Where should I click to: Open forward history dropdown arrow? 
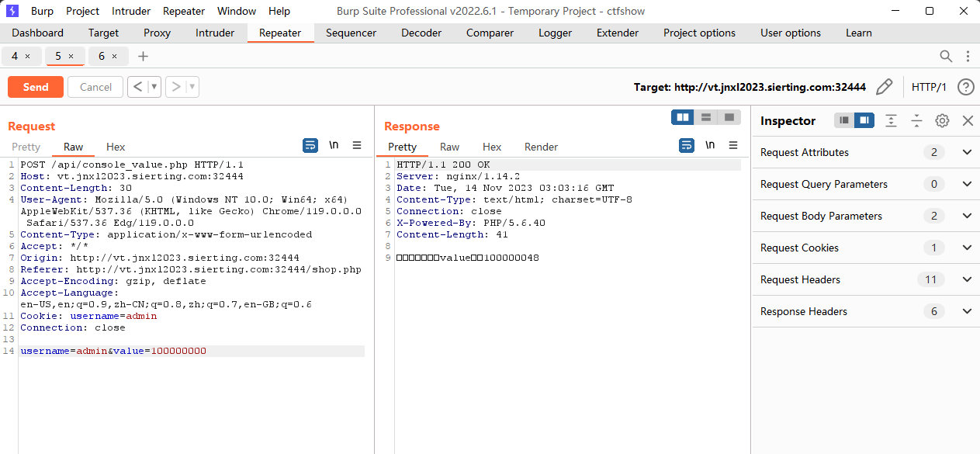[192, 87]
